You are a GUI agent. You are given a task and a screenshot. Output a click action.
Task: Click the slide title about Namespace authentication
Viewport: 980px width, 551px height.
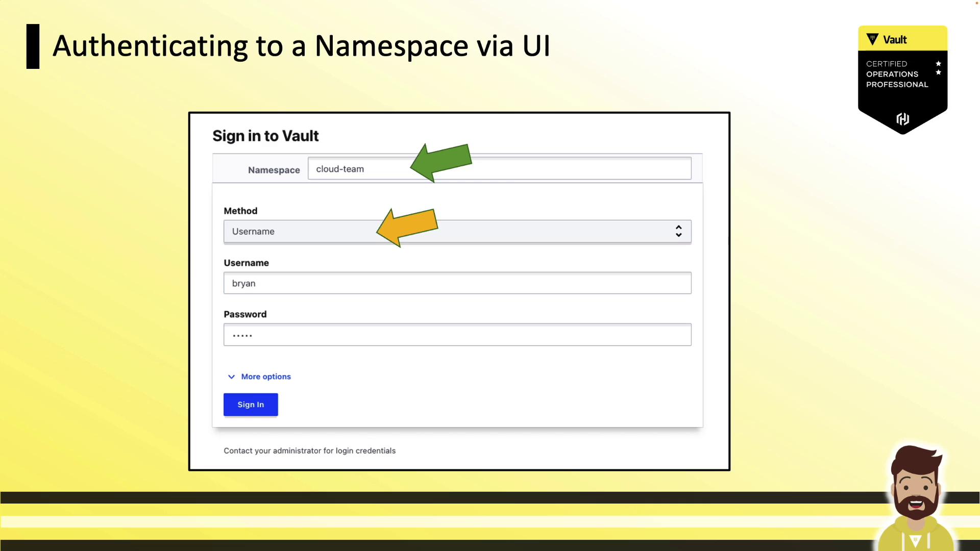click(x=301, y=46)
